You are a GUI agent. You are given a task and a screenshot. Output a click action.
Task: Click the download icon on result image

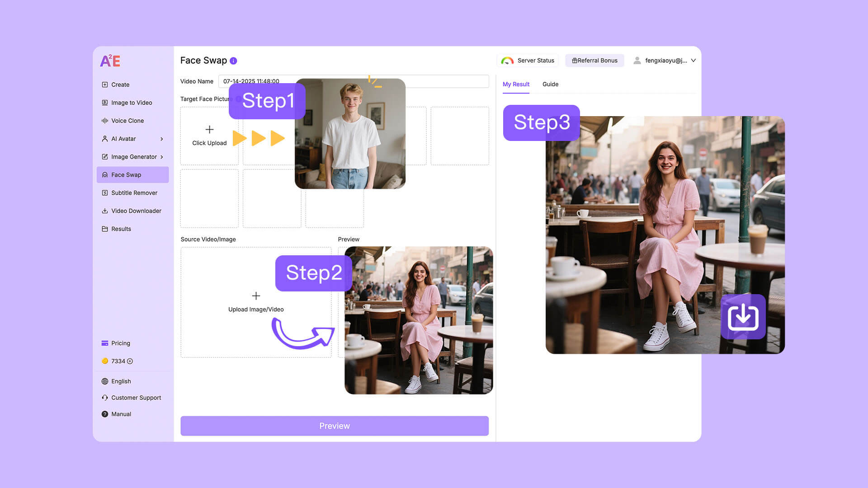click(x=743, y=317)
